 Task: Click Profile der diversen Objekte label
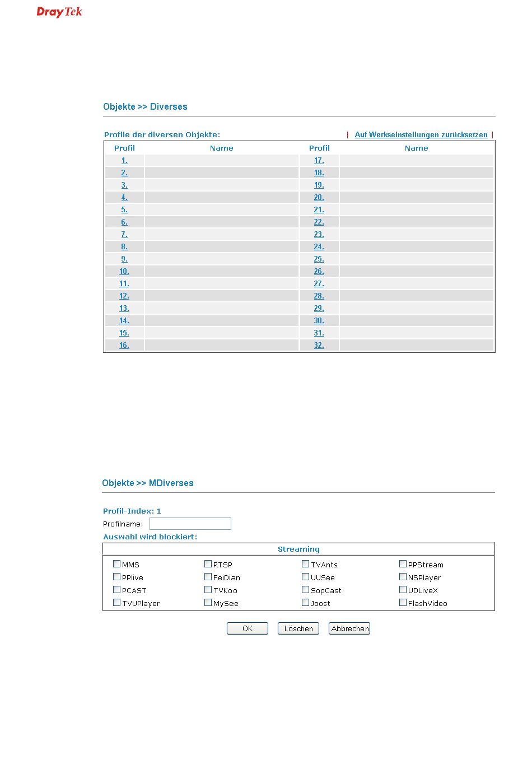pyautogui.click(x=162, y=135)
